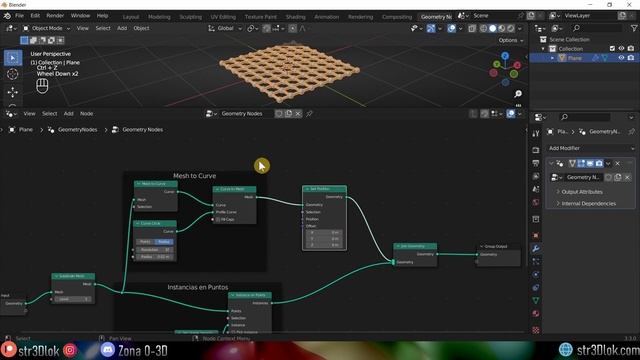This screenshot has height=360, width=640.
Task: Select the Cursor tool in viewport toolbar
Action: pyautogui.click(x=13, y=74)
